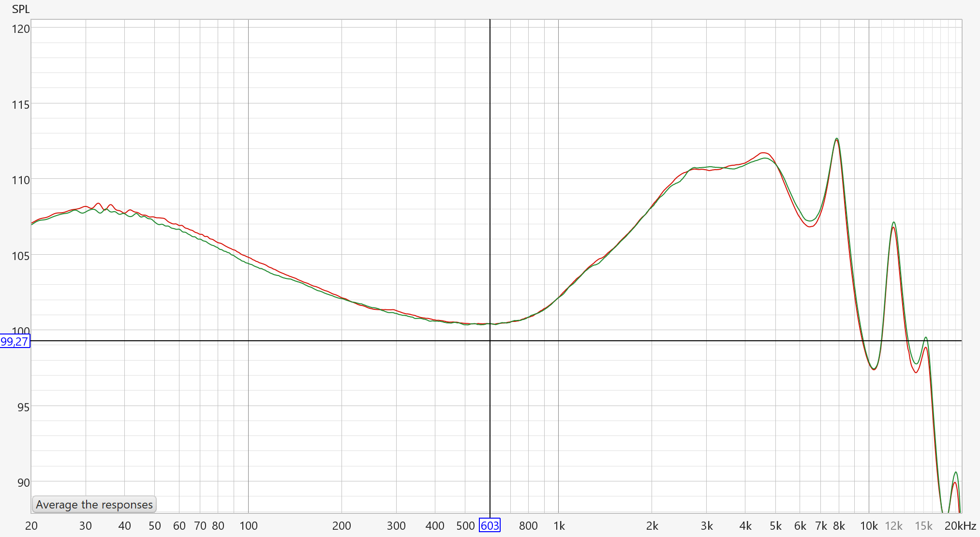
Task: Click the 400 frequency axis label
Action: [435, 526]
